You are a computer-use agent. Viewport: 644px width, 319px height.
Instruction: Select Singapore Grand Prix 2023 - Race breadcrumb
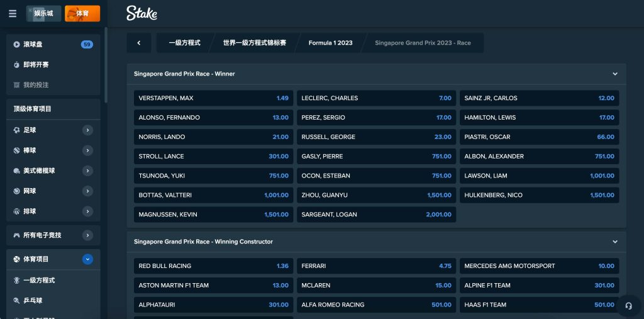(423, 43)
